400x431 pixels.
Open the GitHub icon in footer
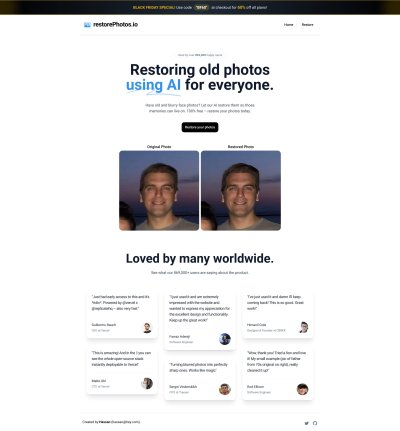pyautogui.click(x=315, y=423)
